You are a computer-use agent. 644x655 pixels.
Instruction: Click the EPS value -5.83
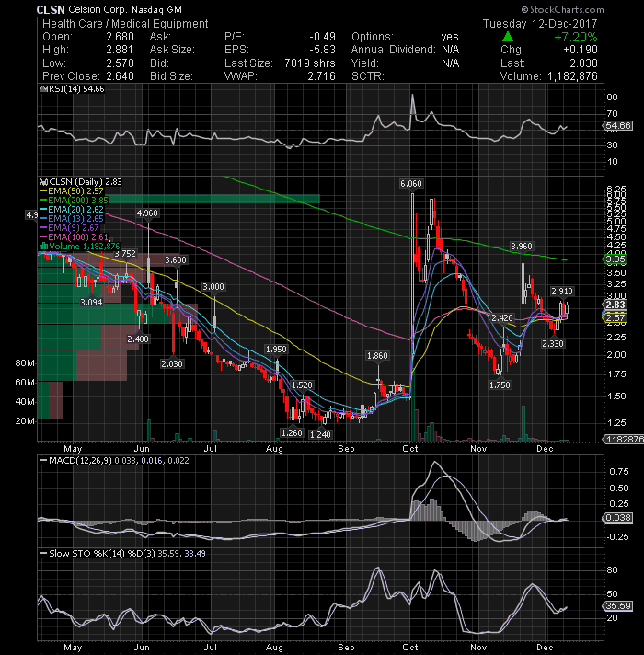tap(322, 50)
